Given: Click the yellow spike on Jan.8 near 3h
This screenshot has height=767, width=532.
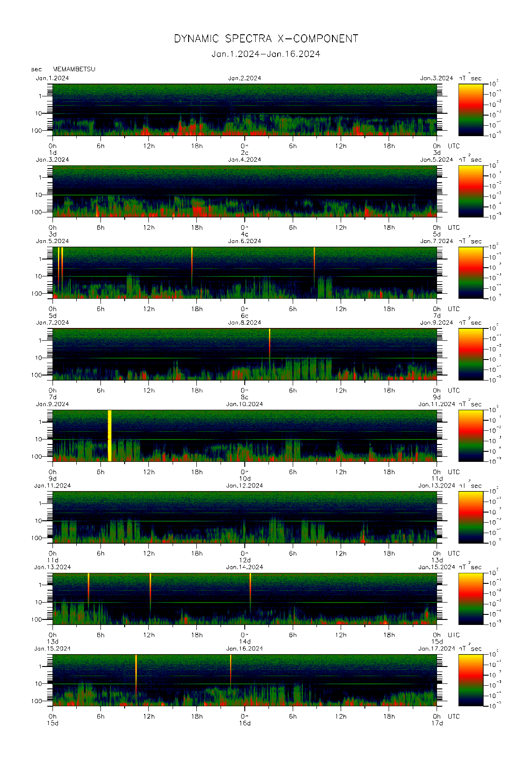Looking at the screenshot, I should tap(269, 343).
